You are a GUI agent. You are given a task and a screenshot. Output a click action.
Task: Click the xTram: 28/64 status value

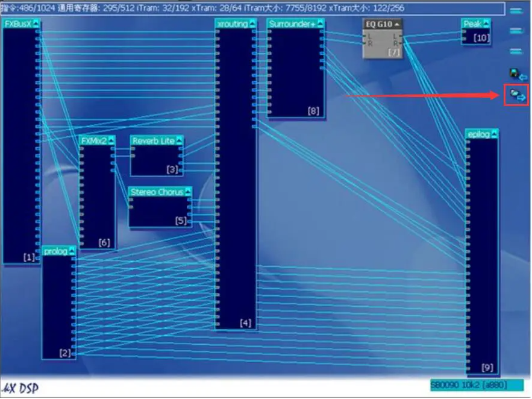pyautogui.click(x=216, y=8)
